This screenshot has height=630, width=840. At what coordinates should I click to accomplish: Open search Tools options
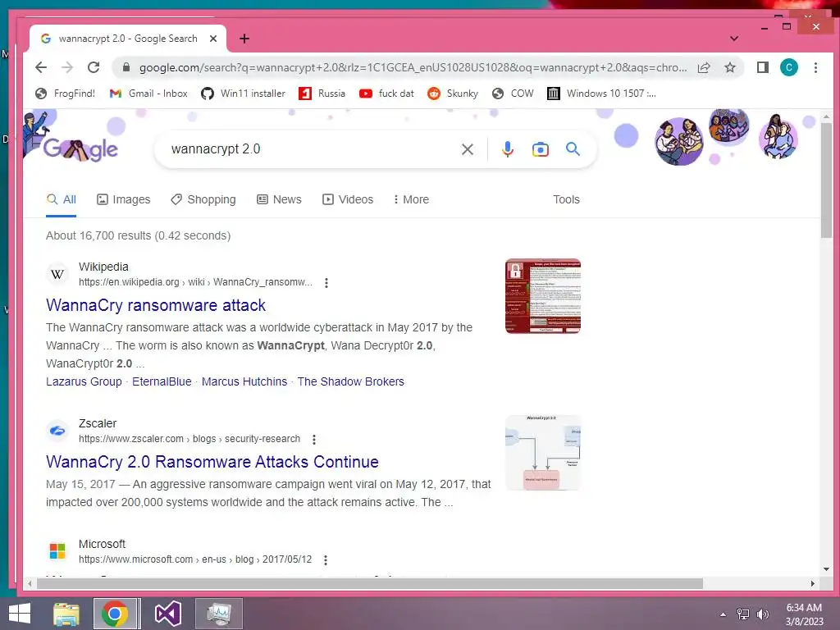coord(566,200)
